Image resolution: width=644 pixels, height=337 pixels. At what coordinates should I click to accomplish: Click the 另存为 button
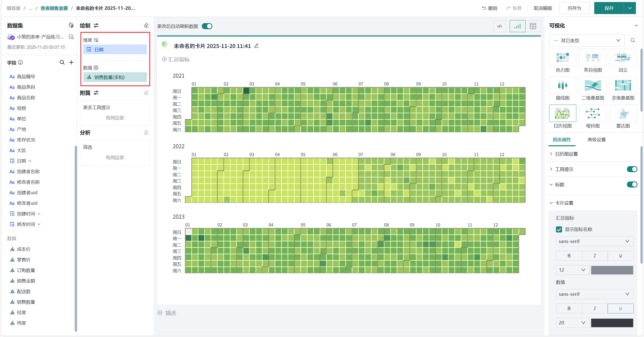click(x=574, y=8)
